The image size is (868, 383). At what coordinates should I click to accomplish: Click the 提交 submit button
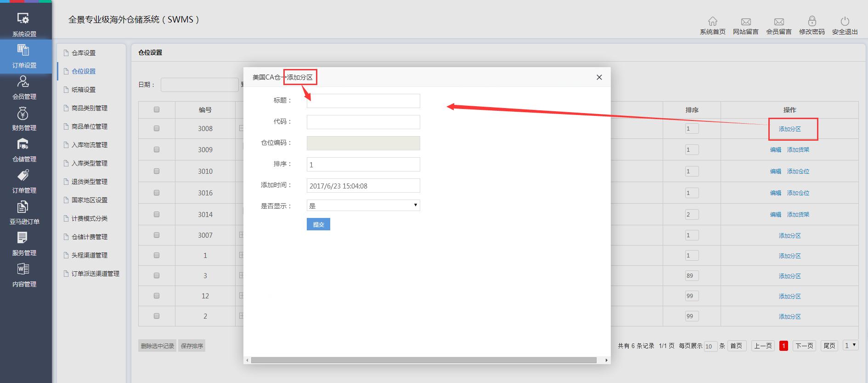pos(318,224)
